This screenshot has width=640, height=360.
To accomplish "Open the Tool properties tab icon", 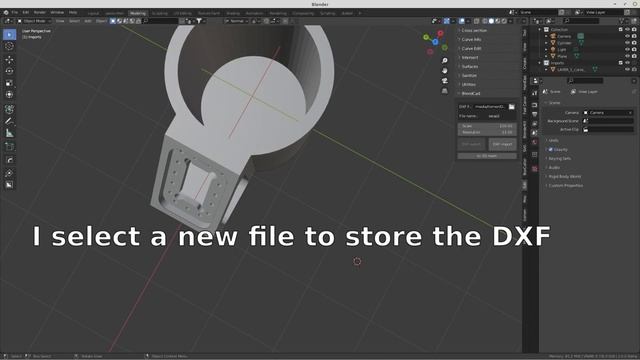I will [535, 93].
